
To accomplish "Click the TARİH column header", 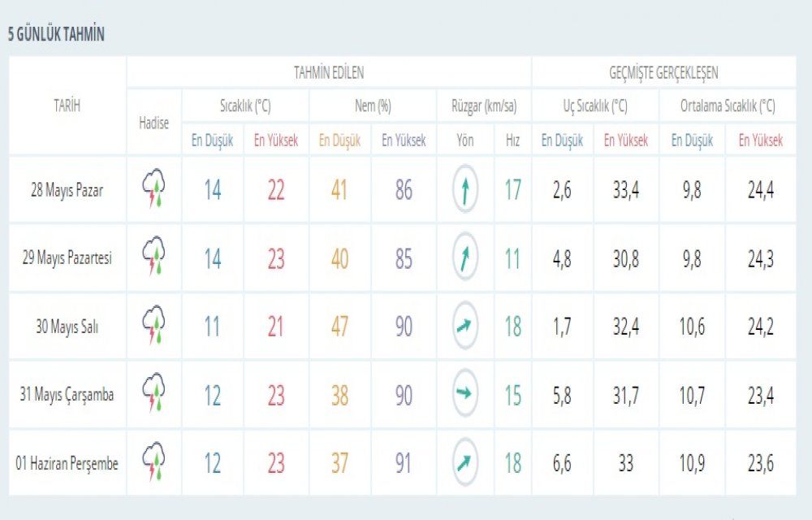I will (67, 105).
